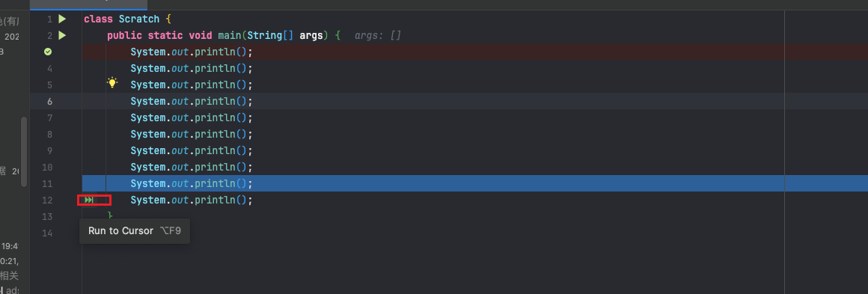
Task: Run the Scratch class from gutter arrow
Action: pyautogui.click(x=62, y=19)
